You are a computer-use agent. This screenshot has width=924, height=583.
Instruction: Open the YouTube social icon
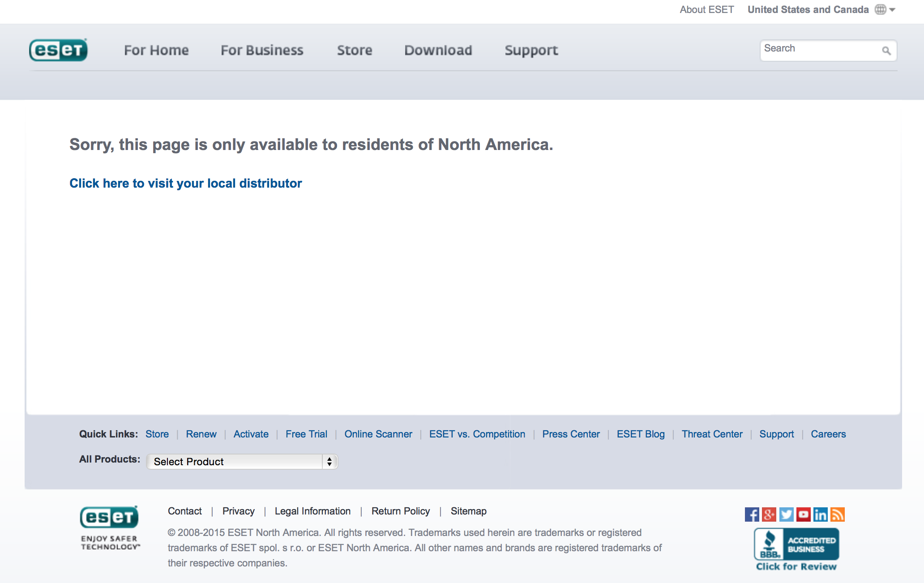(803, 514)
